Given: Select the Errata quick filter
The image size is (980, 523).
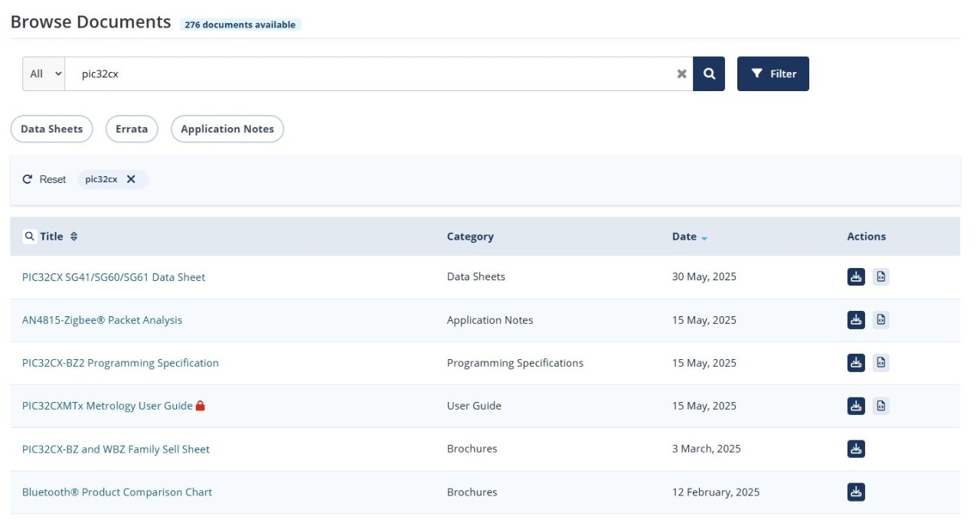Looking at the screenshot, I should pos(132,129).
